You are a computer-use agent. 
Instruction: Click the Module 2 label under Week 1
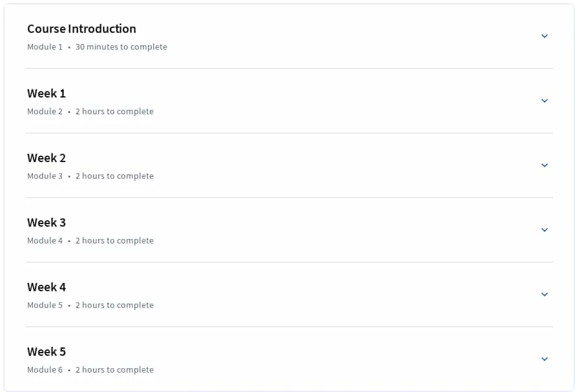point(45,112)
